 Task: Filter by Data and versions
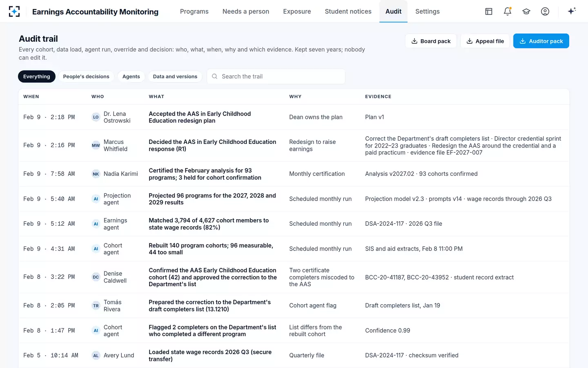click(175, 76)
